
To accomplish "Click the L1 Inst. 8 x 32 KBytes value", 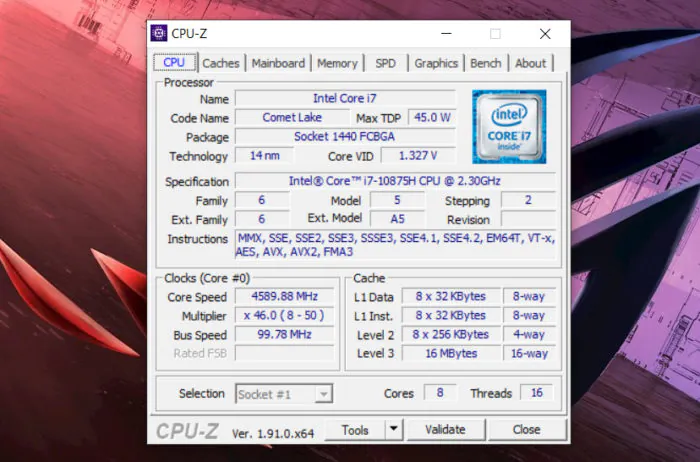I will tap(450, 316).
